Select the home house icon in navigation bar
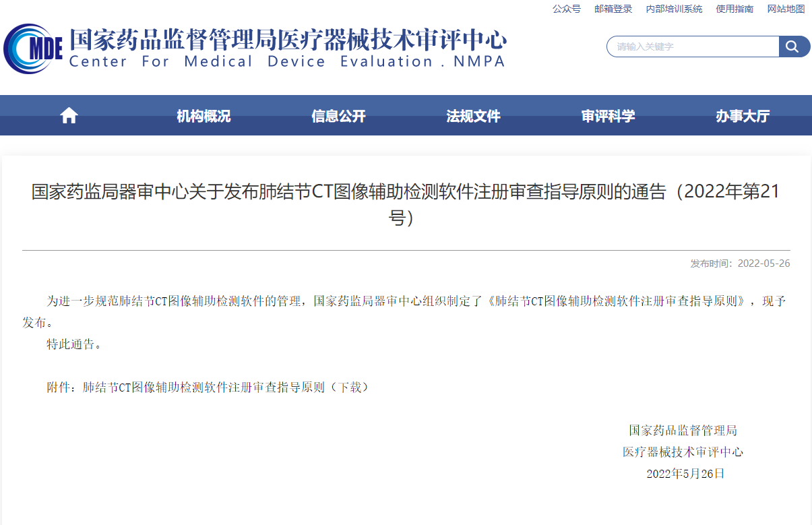 coord(68,115)
